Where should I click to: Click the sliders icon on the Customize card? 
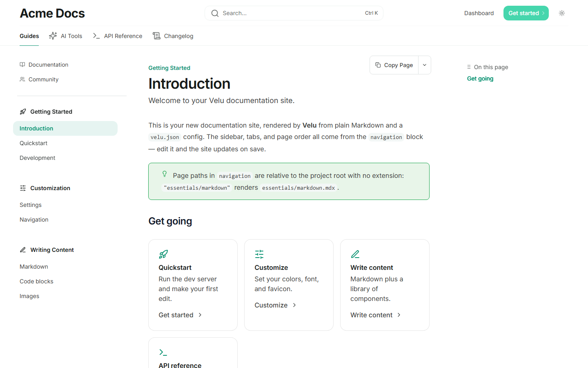(x=259, y=254)
